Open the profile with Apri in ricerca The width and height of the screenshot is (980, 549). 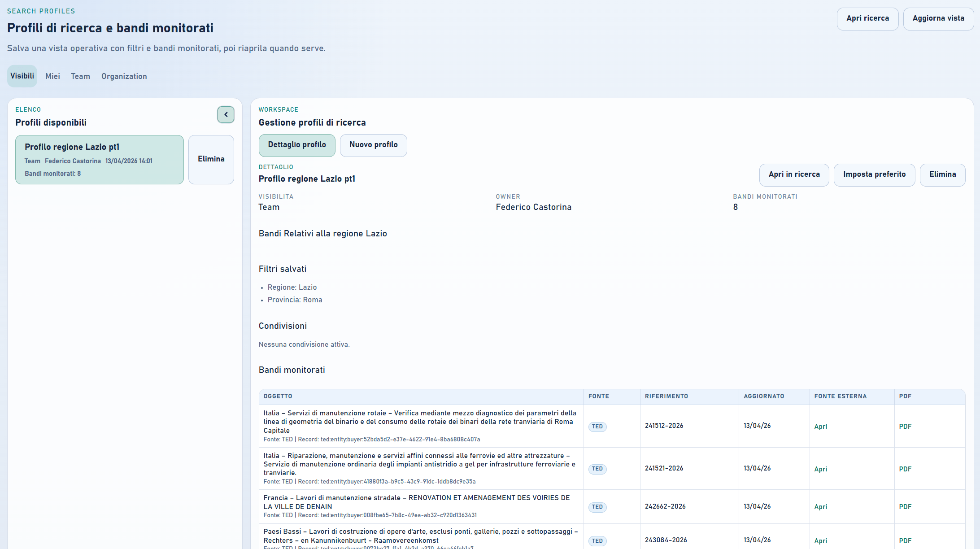tap(794, 174)
